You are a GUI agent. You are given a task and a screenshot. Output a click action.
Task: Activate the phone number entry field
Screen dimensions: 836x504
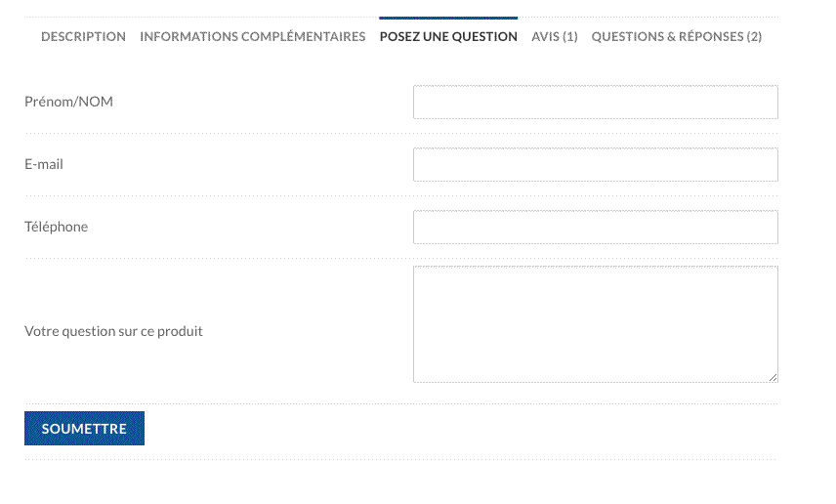point(595,228)
